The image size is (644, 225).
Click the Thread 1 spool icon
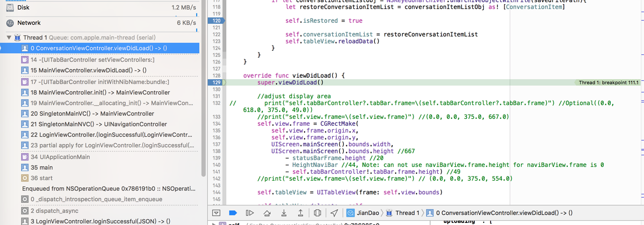[17, 37]
